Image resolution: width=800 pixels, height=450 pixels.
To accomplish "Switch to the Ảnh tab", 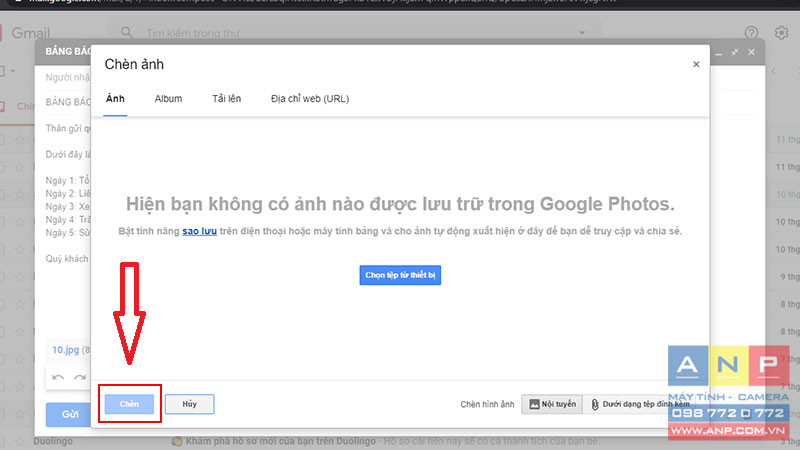I will pyautogui.click(x=115, y=99).
